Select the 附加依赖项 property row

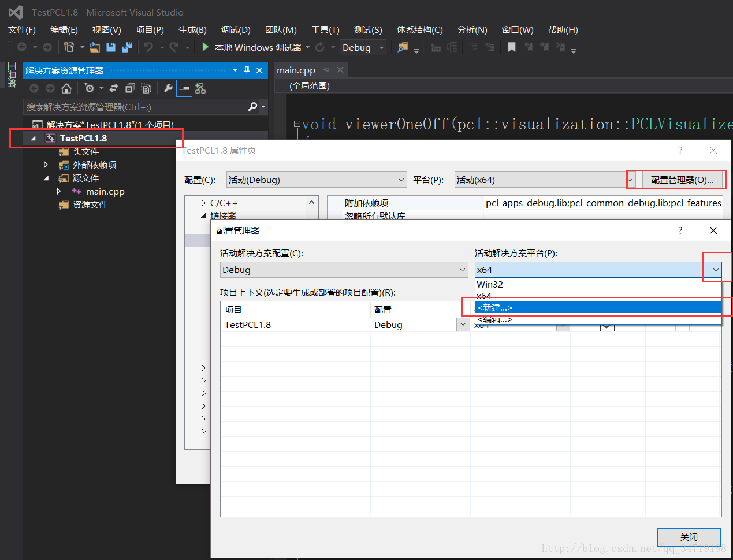525,203
